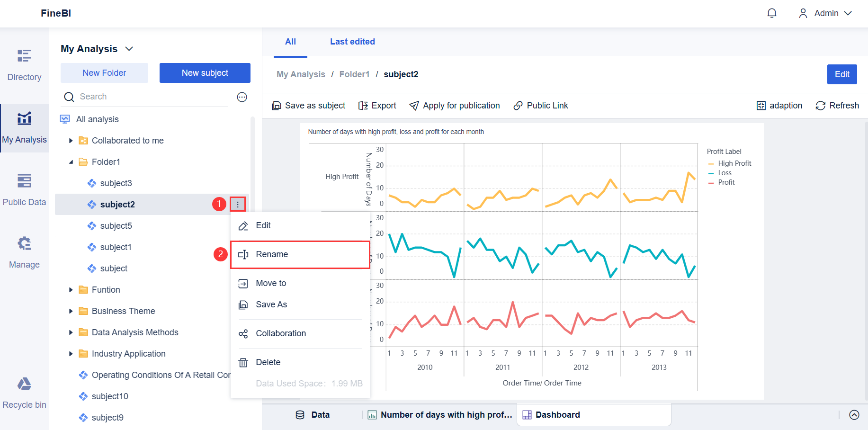Click the circled ellipsis next to search
This screenshot has height=430, width=868.
tap(242, 97)
